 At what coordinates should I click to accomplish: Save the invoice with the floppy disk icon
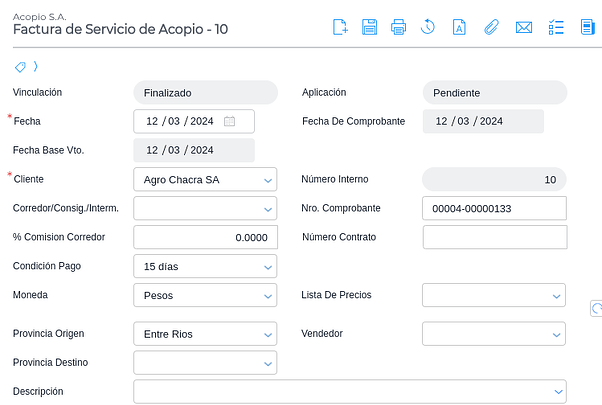pos(369,27)
